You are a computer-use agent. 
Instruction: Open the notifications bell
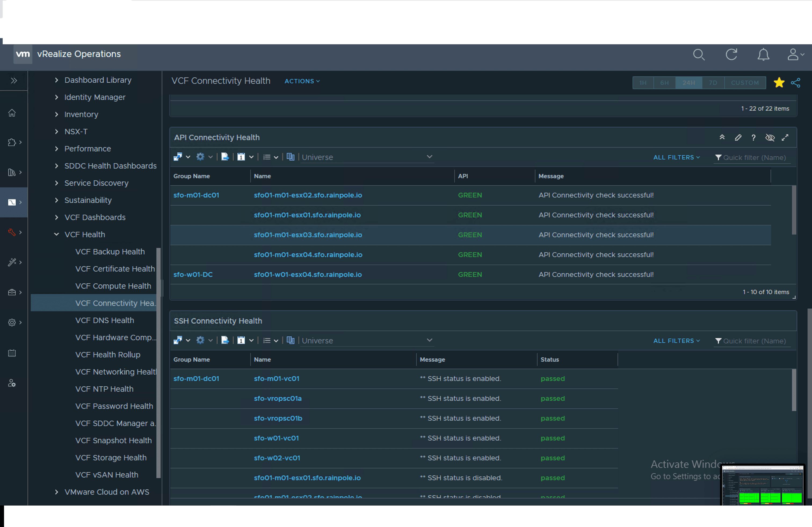click(763, 54)
